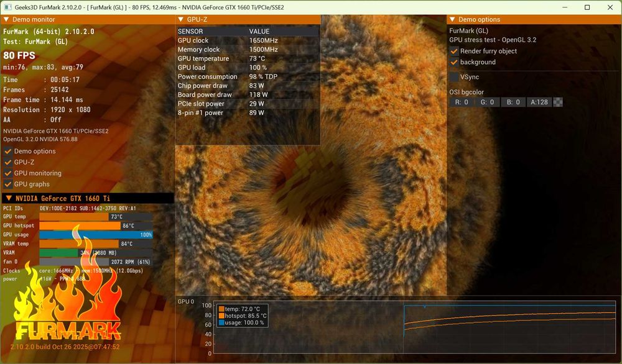This screenshot has width=622, height=364.
Task: Collapse the NVIDIA GeForce GTX 1660 Ti section
Action: [9, 198]
